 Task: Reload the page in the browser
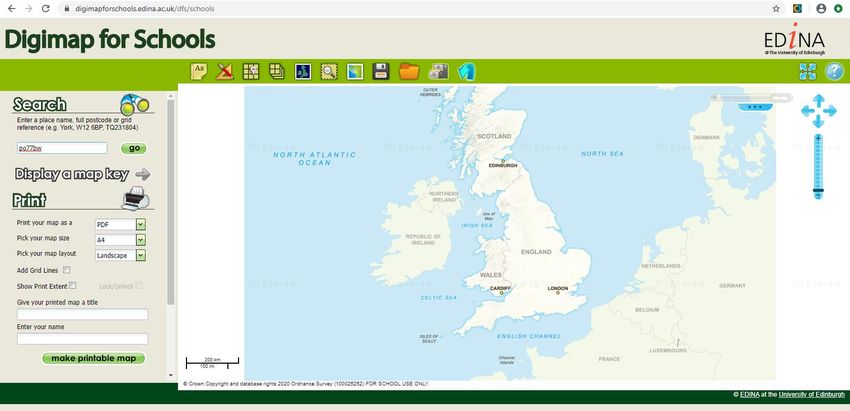[46, 9]
